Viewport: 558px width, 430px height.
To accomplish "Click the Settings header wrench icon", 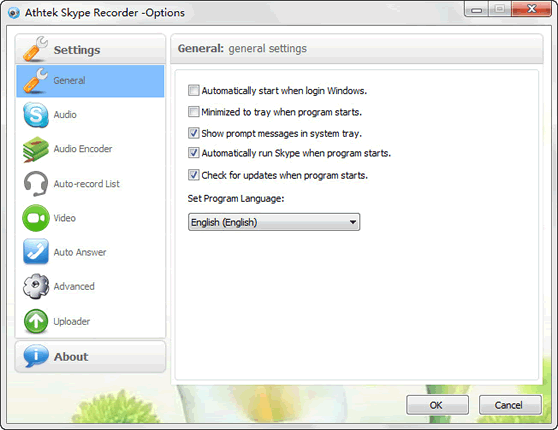I will coord(36,49).
